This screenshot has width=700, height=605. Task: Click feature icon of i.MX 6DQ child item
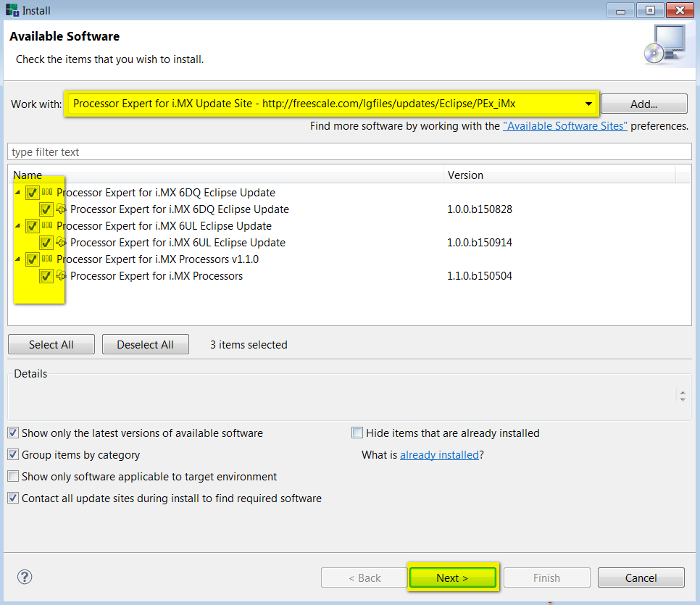click(x=61, y=209)
